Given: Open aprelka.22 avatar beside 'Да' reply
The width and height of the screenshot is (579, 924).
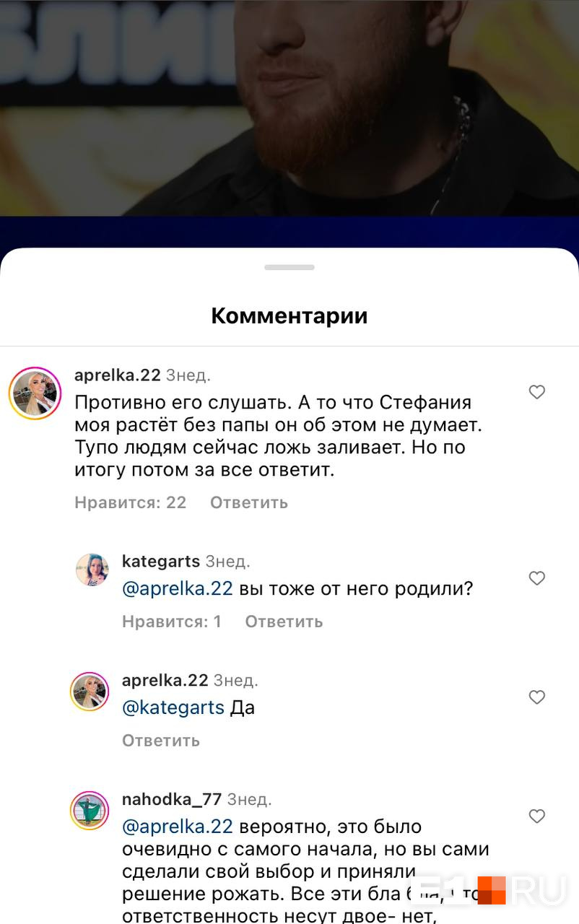Looking at the screenshot, I should pyautogui.click(x=90, y=692).
